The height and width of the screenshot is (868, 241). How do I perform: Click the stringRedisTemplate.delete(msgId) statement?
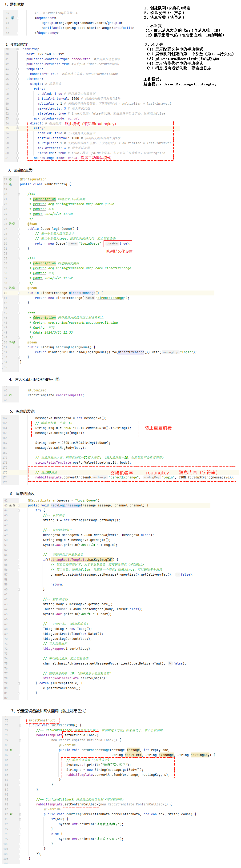(75, 678)
